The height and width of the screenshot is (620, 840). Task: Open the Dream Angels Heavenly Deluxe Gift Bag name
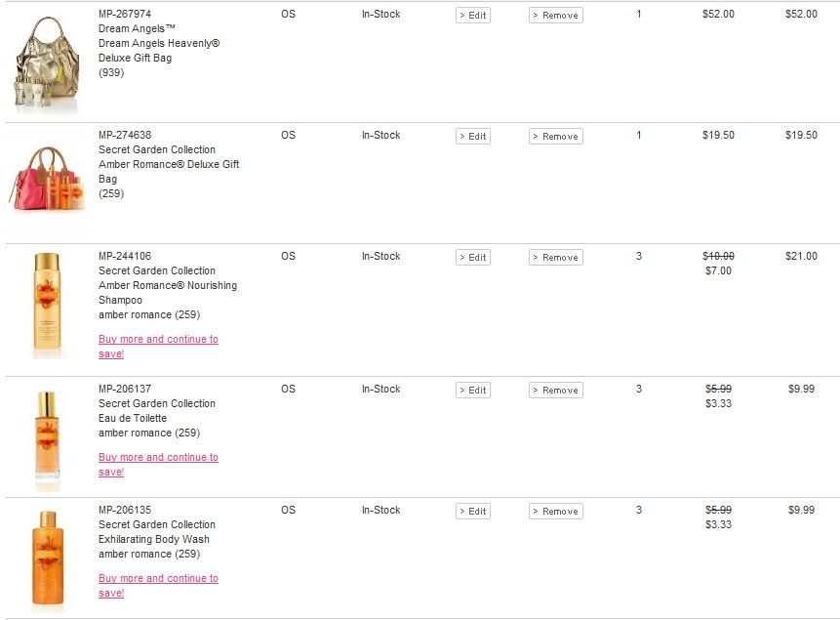coord(159,51)
